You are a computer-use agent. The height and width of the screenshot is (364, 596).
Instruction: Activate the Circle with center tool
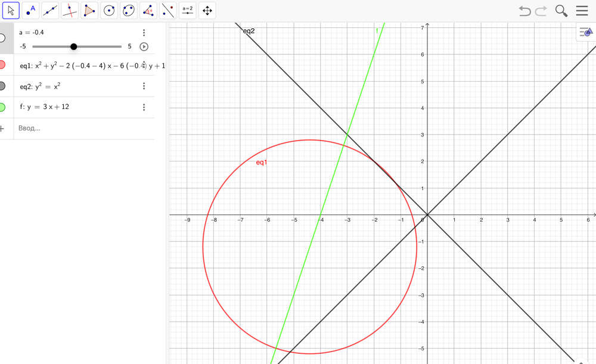click(x=109, y=10)
